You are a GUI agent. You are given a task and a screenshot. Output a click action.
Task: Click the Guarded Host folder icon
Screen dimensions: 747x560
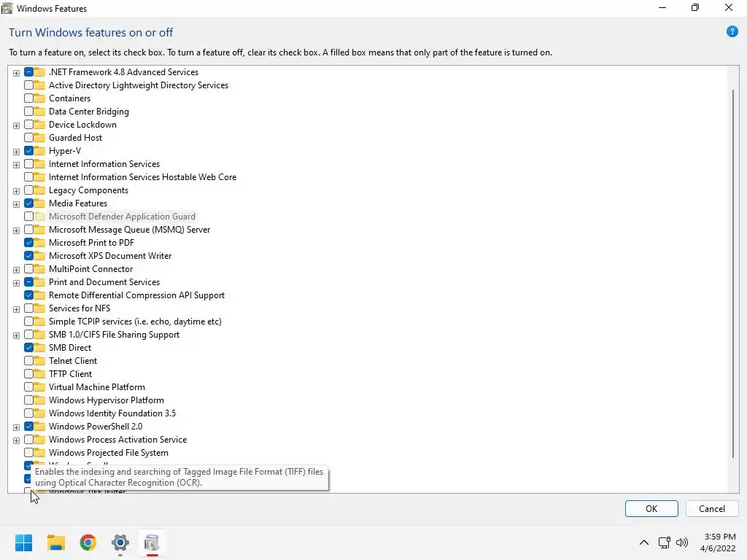[x=39, y=138]
